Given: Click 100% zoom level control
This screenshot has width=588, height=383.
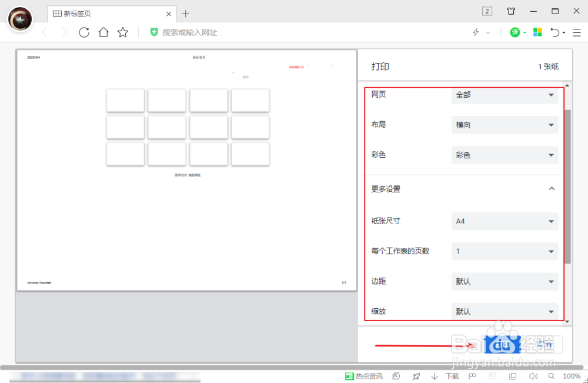Looking at the screenshot, I should [x=571, y=376].
